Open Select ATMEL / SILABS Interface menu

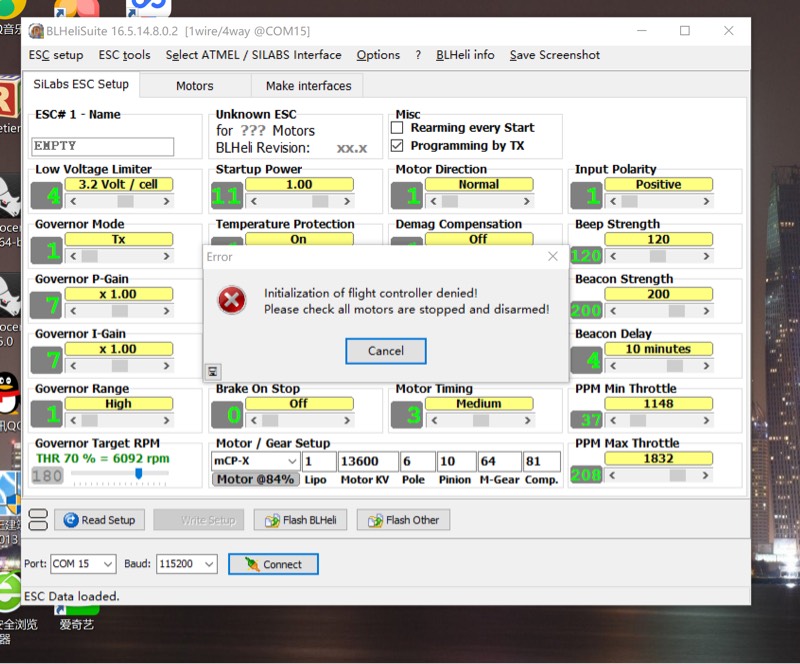254,55
